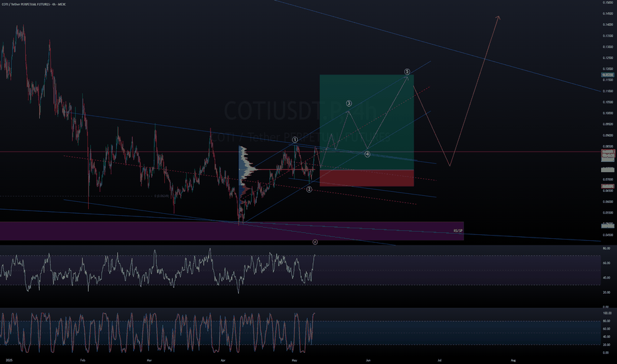Viewport: 617px width, 364px height.
Task: Click the circled marker at bottom of price pane
Action: point(315,242)
